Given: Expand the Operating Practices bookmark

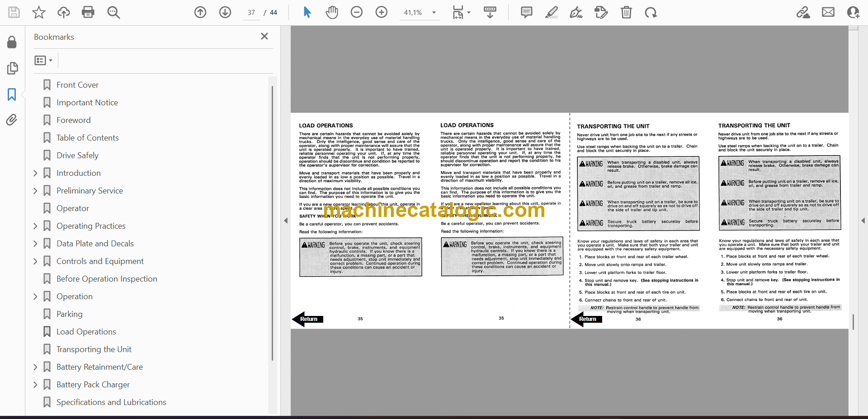Looking at the screenshot, I should click(35, 226).
